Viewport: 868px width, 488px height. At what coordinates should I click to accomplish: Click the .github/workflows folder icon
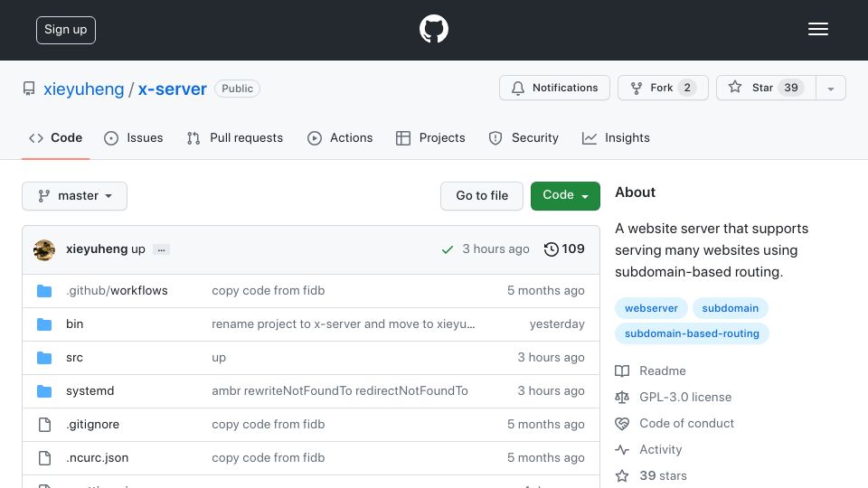44,291
